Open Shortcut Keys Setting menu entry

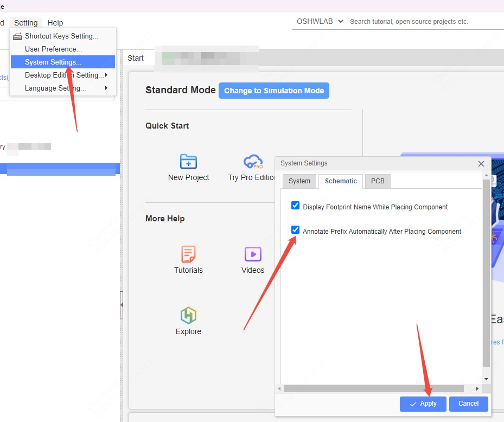[x=61, y=36]
